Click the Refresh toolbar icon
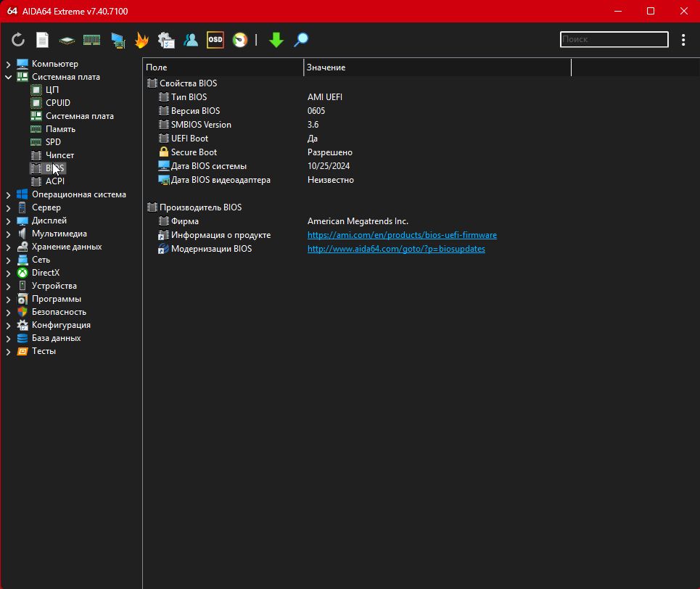 [18, 40]
